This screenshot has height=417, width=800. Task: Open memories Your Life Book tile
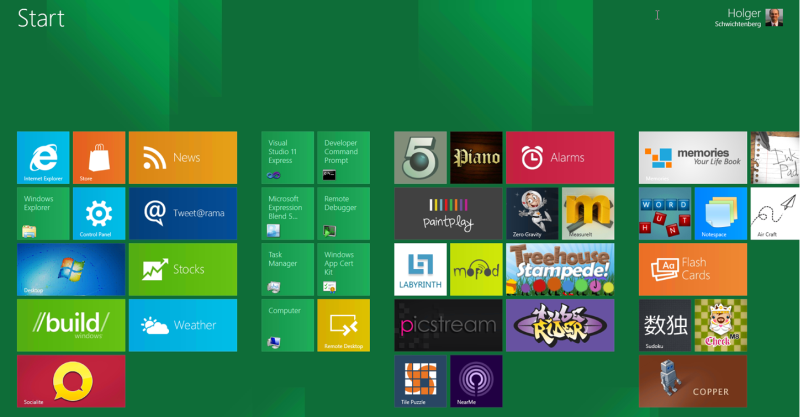[x=693, y=157]
